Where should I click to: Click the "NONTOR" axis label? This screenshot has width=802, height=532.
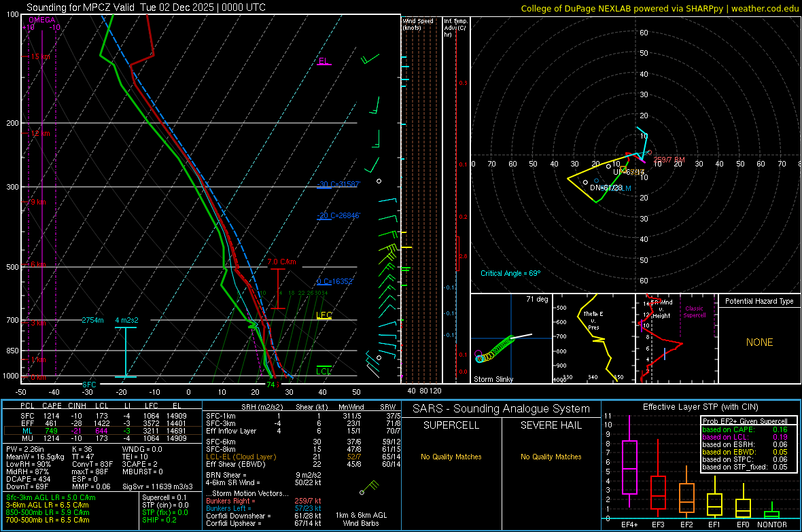[x=772, y=525]
